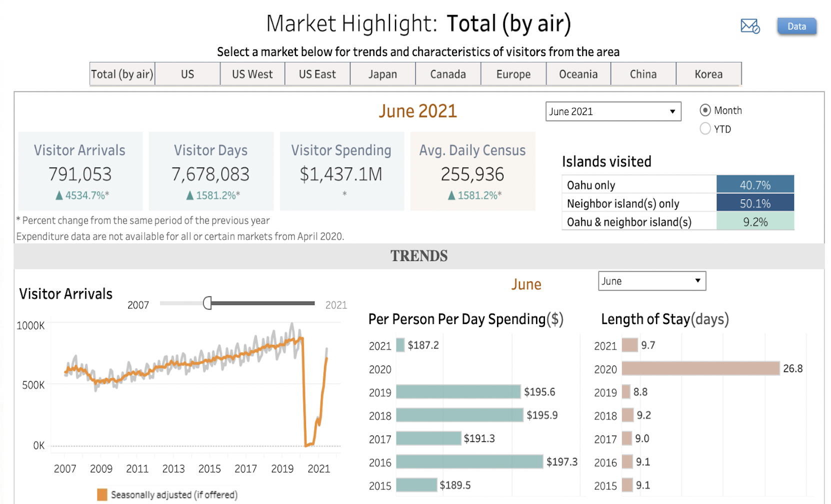Click the Oahu only 40.7% cell
This screenshot has height=504, width=831.
(x=755, y=184)
